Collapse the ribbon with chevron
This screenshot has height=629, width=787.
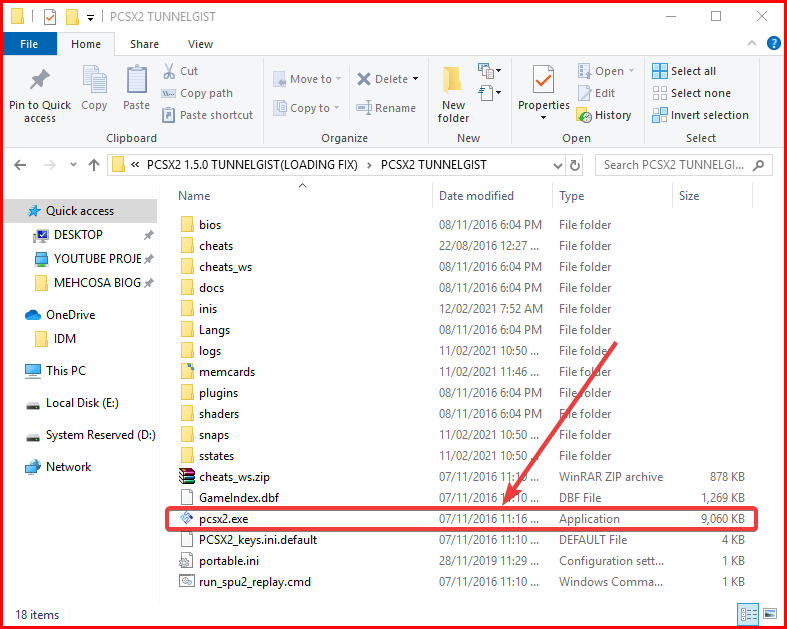(x=751, y=44)
